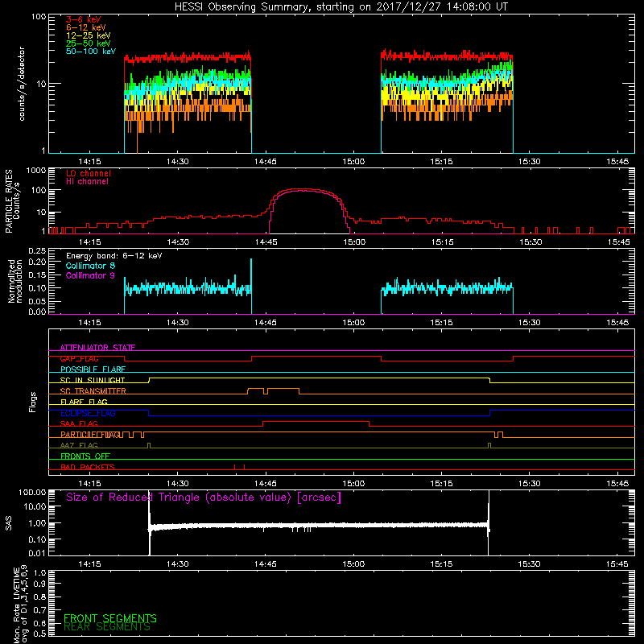The height and width of the screenshot is (644, 644).
Task: Click the counts/s/detector axis label
Action: point(22,84)
